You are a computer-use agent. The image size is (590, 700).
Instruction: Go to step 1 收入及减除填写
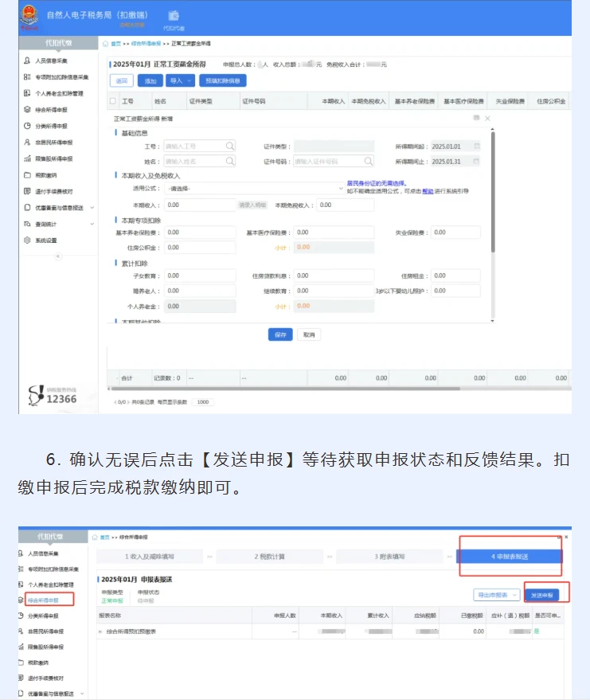tap(150, 557)
